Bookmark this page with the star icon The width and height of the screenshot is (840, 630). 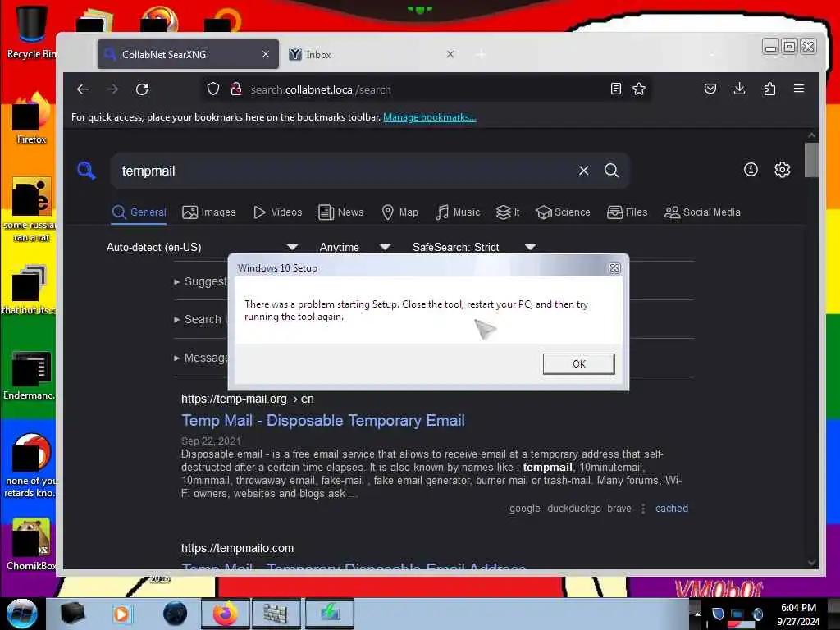click(x=638, y=89)
